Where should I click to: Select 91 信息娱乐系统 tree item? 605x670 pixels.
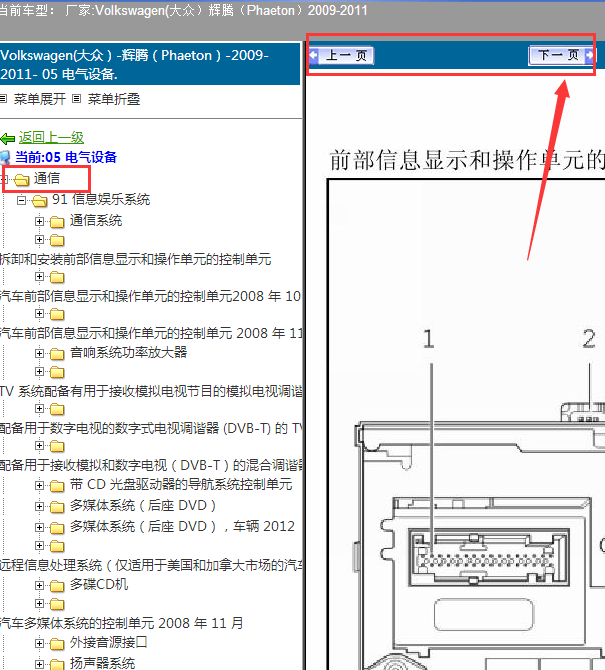click(101, 199)
